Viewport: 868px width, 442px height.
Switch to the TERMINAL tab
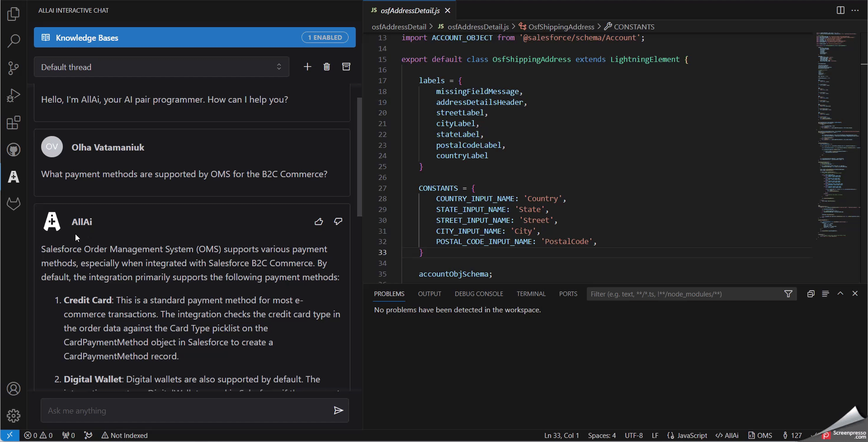point(531,293)
